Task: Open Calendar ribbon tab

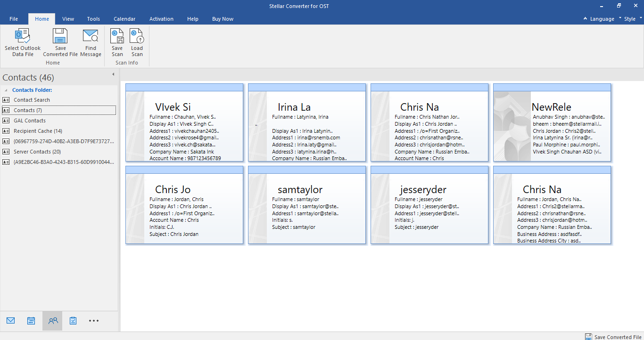Action: [x=124, y=19]
